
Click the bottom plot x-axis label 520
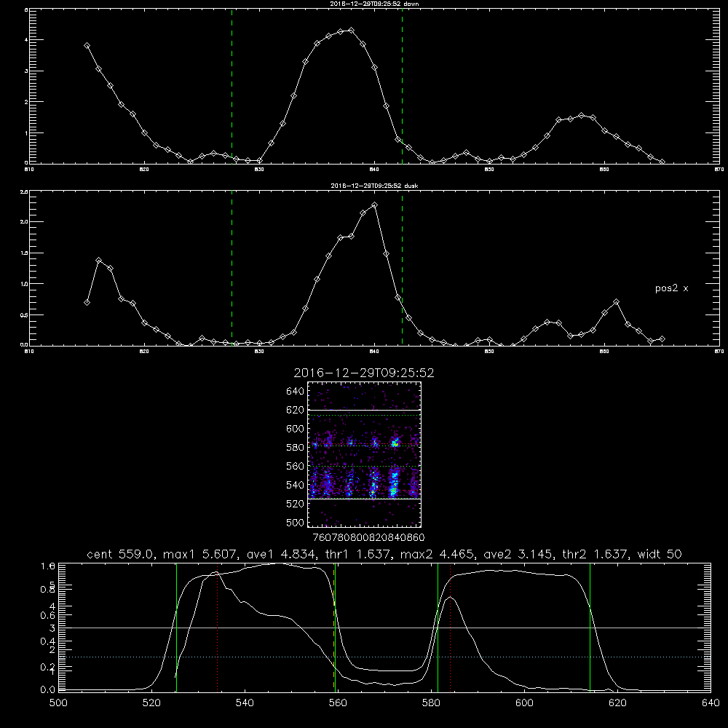[151, 703]
